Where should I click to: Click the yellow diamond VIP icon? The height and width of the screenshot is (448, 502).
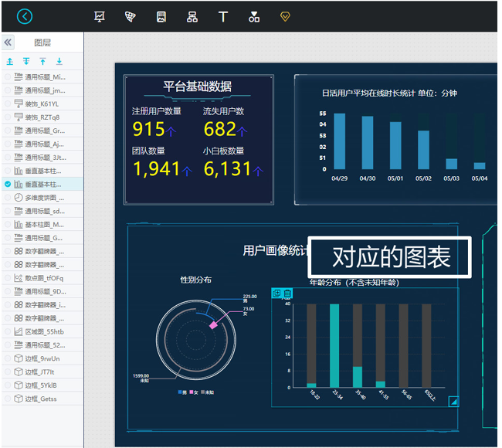(x=285, y=16)
